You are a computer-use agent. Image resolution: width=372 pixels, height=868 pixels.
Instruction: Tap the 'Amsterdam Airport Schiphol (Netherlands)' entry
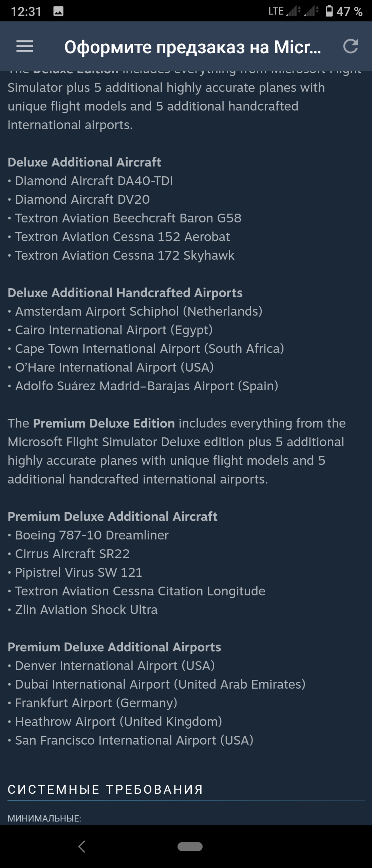point(138,311)
